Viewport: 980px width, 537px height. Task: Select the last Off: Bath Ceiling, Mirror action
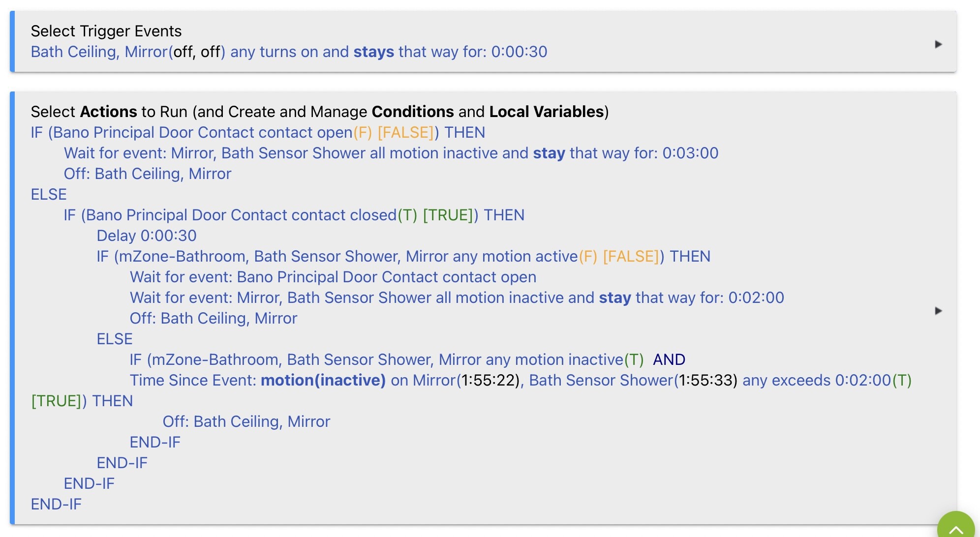coord(246,421)
